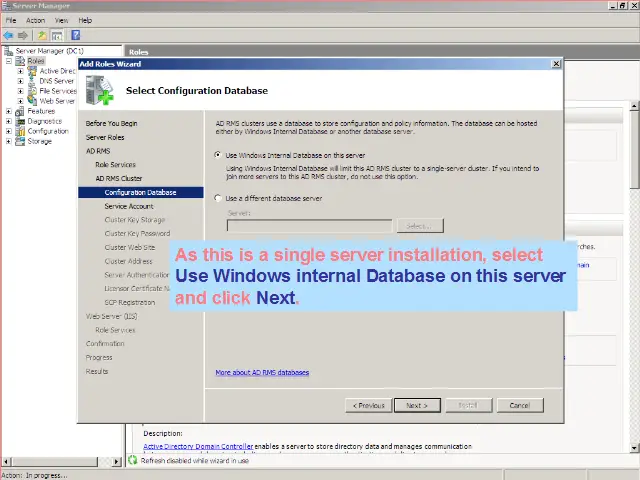Screen dimensions: 640x480
Task: Click the DNS Server role icon
Action: 32,81
